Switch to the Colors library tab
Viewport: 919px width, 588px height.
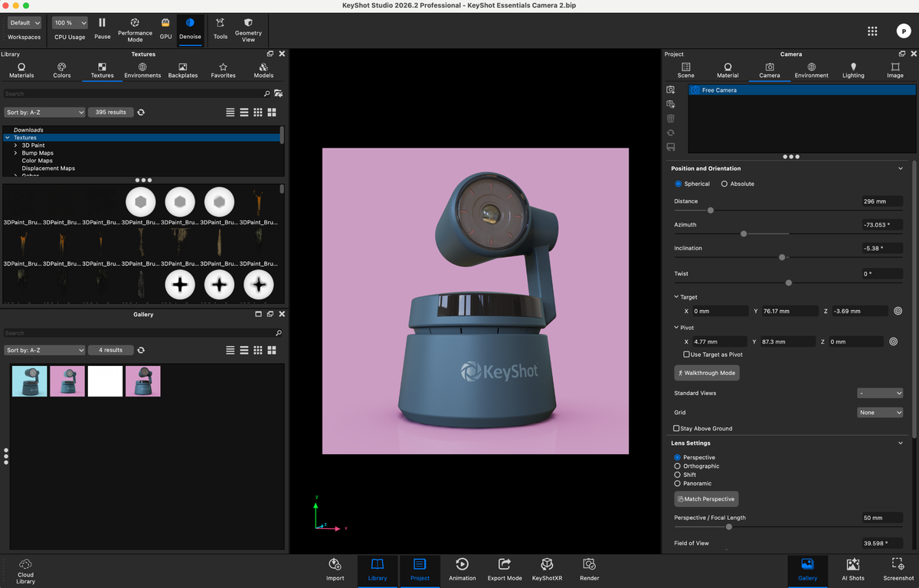point(62,70)
